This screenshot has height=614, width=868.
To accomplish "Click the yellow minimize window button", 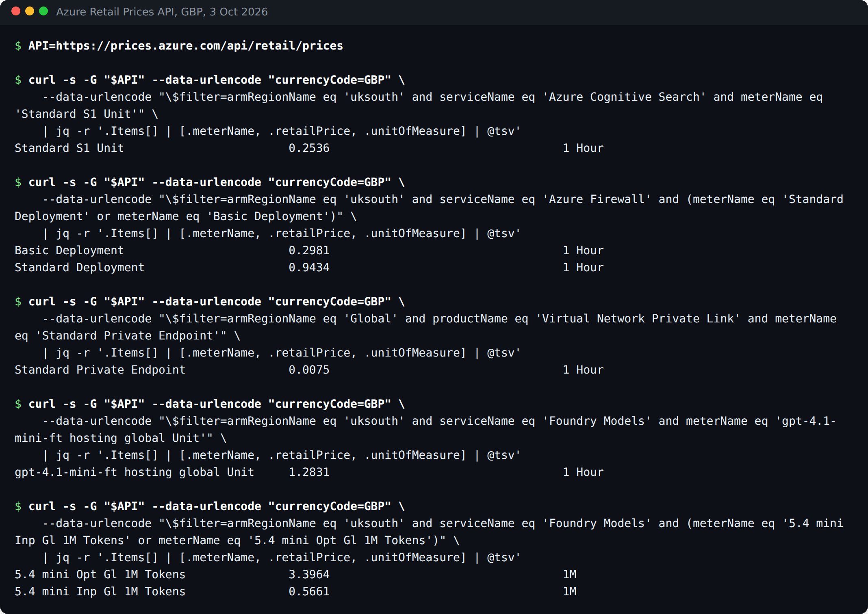I will click(30, 11).
